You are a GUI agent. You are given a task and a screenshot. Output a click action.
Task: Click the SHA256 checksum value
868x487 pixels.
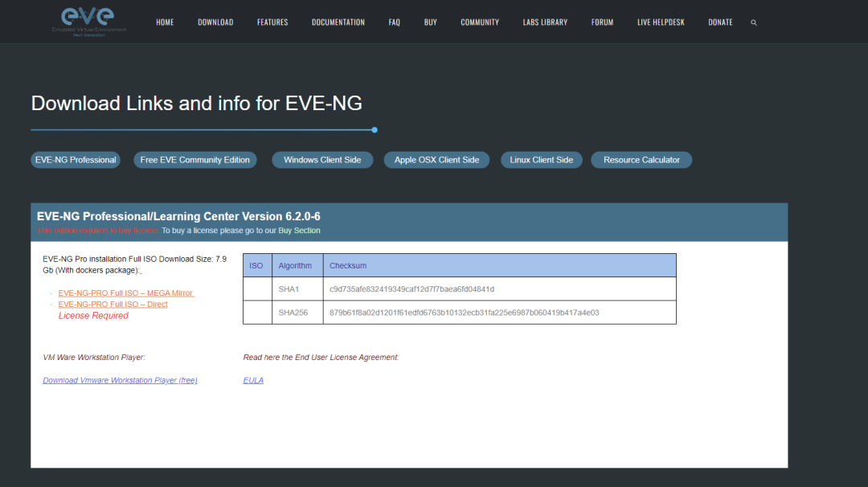[x=465, y=313]
